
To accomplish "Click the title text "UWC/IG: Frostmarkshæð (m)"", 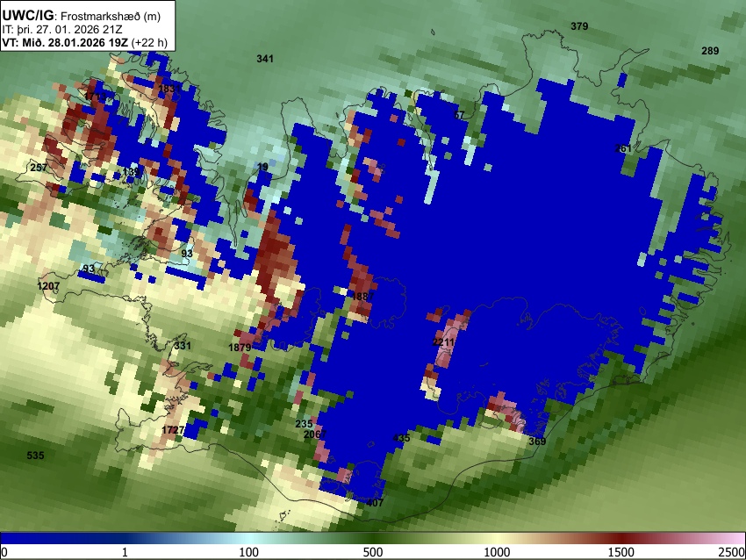I will tap(82, 16).
